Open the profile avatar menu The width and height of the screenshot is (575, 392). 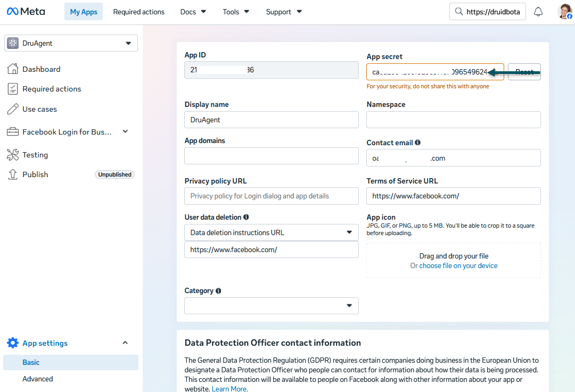565,11
